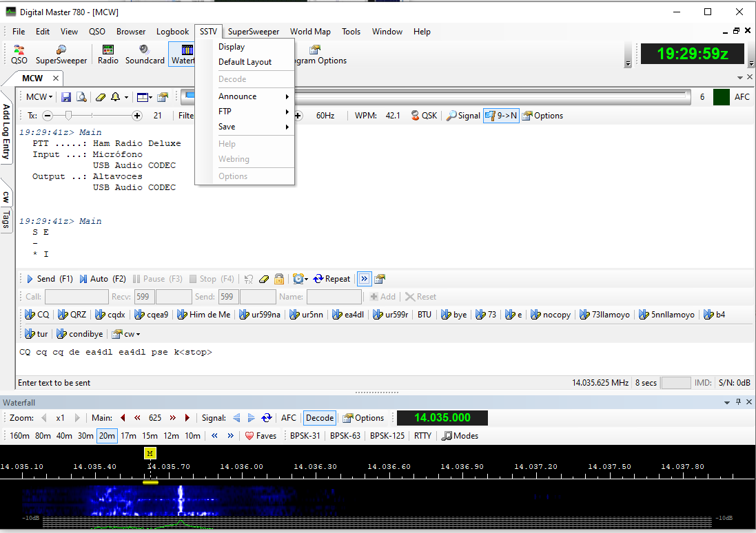Screen dimensions: 756x533
Task: Expand the Announce submenu
Action: (x=254, y=96)
